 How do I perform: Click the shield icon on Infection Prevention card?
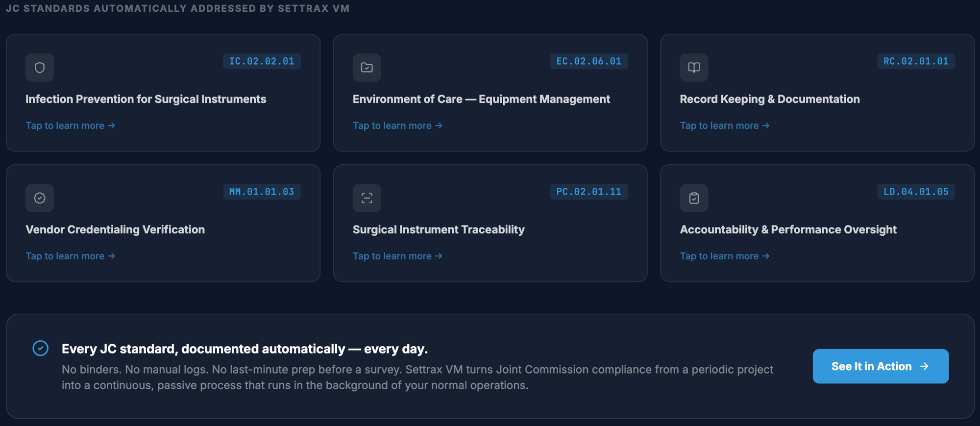pos(40,68)
